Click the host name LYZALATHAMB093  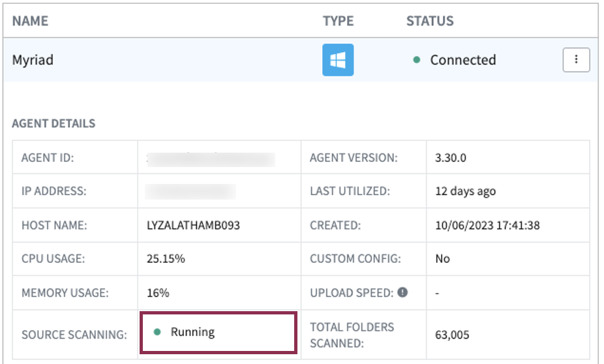tap(193, 225)
